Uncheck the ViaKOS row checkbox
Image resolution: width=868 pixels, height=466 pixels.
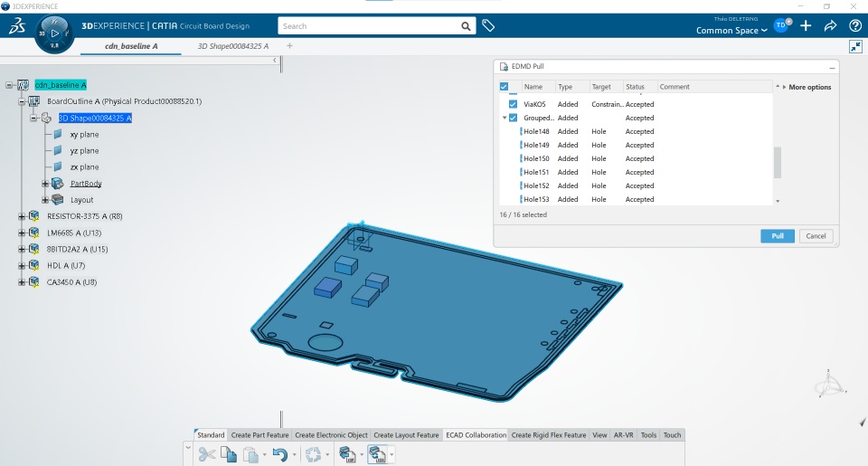point(514,104)
